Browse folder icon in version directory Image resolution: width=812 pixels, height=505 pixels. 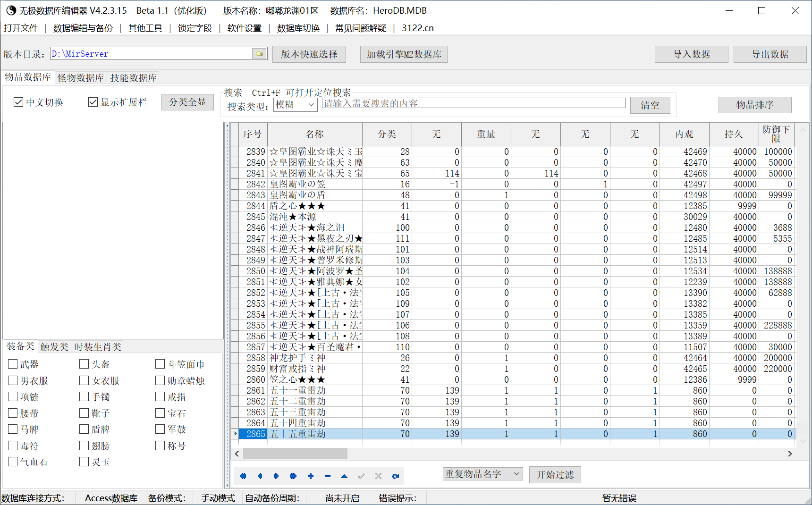(259, 53)
